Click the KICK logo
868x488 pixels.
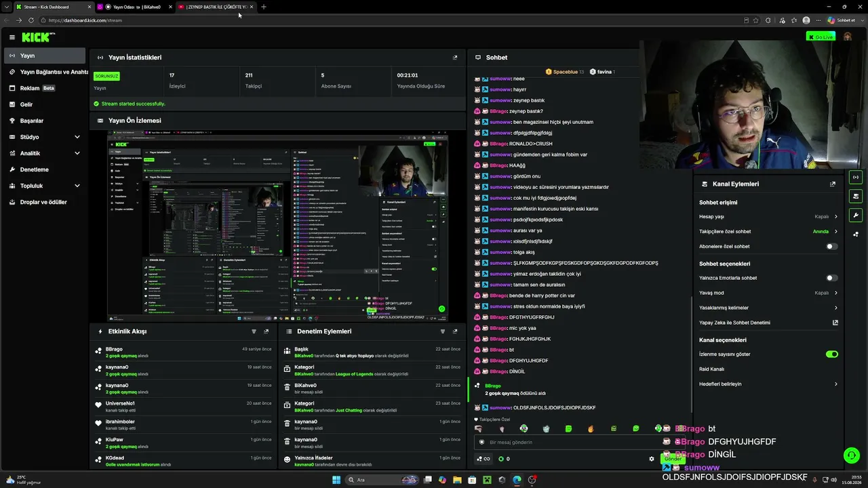tap(36, 37)
